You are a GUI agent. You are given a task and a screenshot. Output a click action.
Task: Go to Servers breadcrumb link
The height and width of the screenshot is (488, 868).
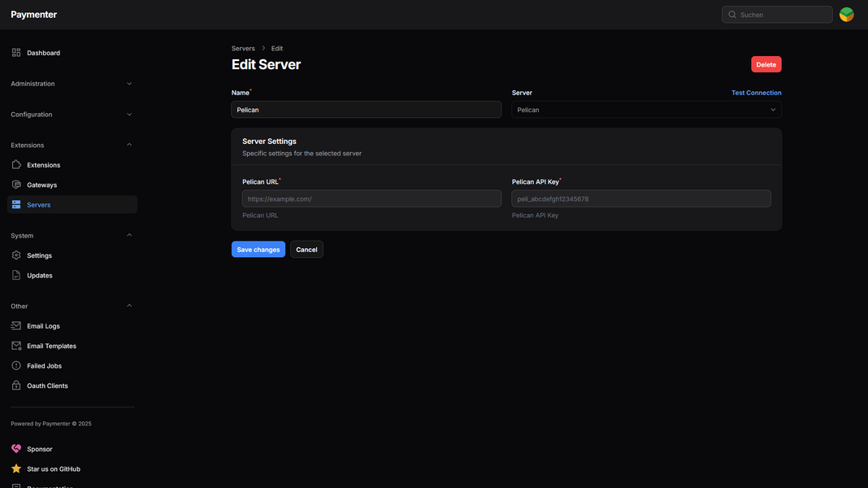click(x=243, y=48)
